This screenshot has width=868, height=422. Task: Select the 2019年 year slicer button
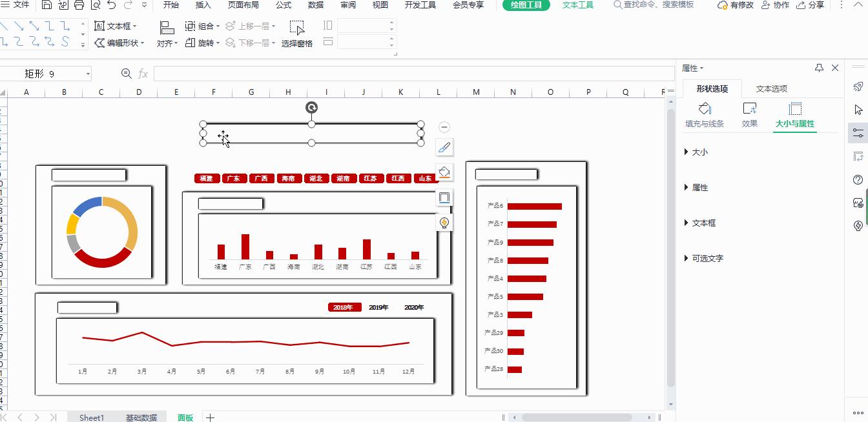[378, 308]
